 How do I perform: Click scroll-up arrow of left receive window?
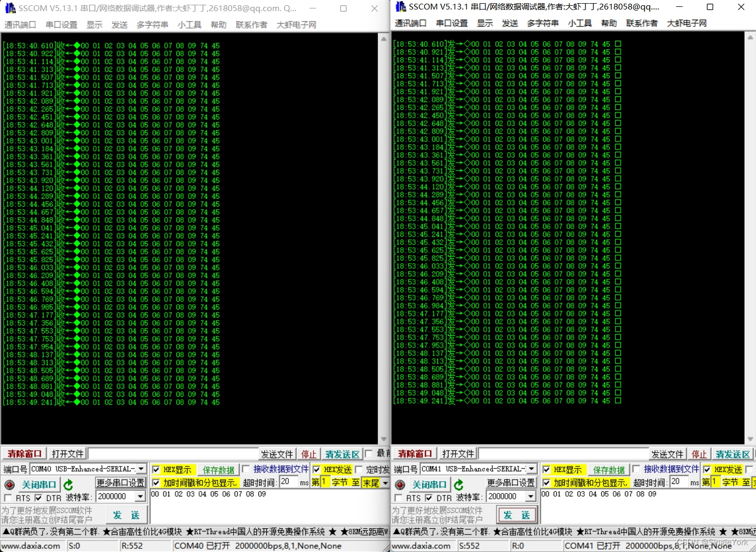[x=384, y=39]
